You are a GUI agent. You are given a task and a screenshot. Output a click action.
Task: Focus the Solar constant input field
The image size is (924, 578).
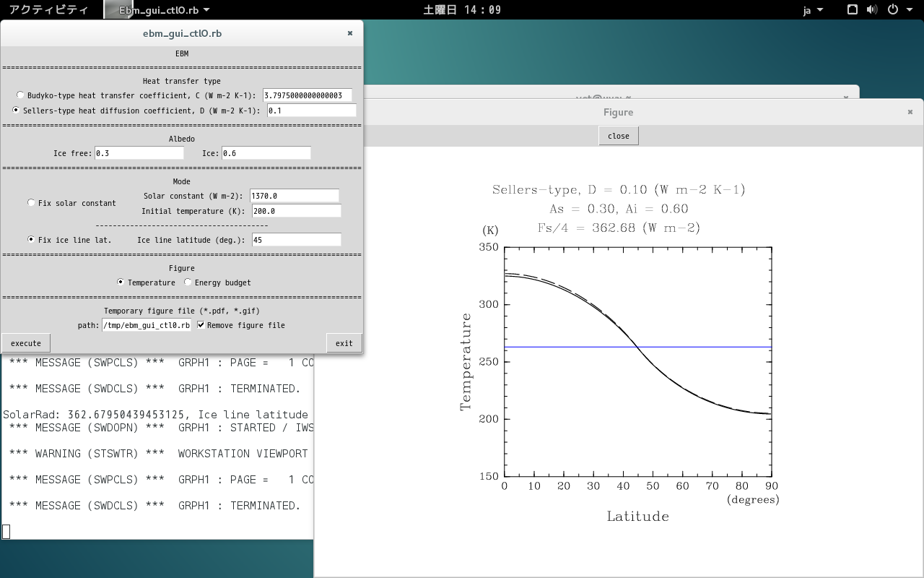pyautogui.click(x=294, y=196)
